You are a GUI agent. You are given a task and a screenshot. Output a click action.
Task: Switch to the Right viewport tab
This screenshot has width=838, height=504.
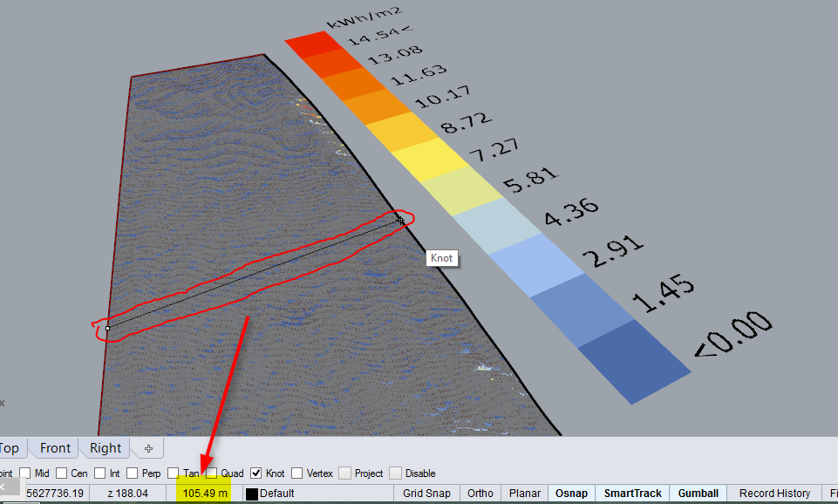click(106, 448)
